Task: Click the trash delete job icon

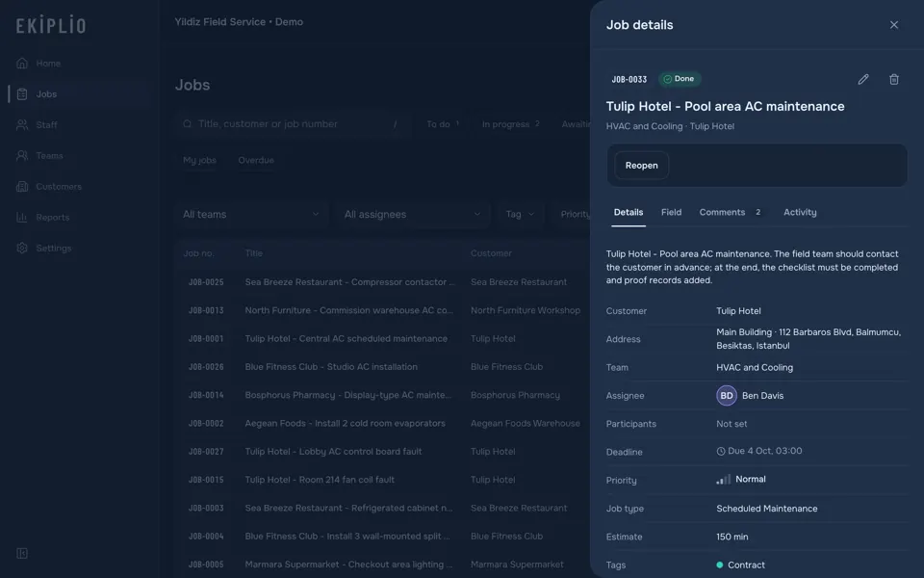Action: 894,79
